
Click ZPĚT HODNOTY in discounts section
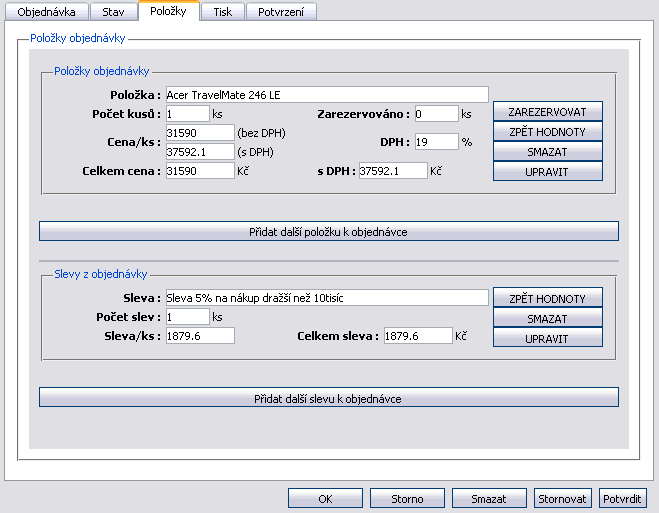coord(548,298)
